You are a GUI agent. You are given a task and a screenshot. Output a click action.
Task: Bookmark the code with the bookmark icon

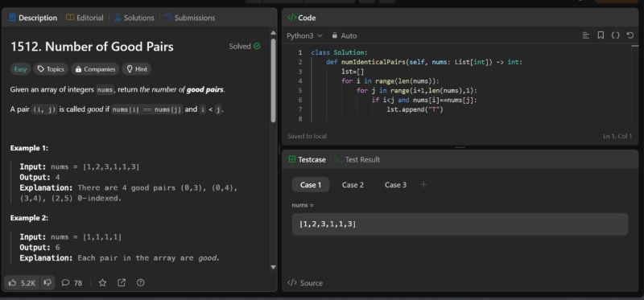click(x=601, y=35)
